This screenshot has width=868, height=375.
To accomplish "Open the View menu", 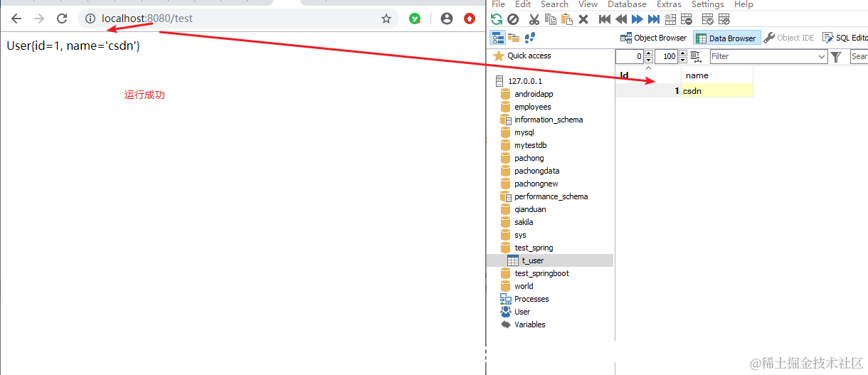I will 588,4.
